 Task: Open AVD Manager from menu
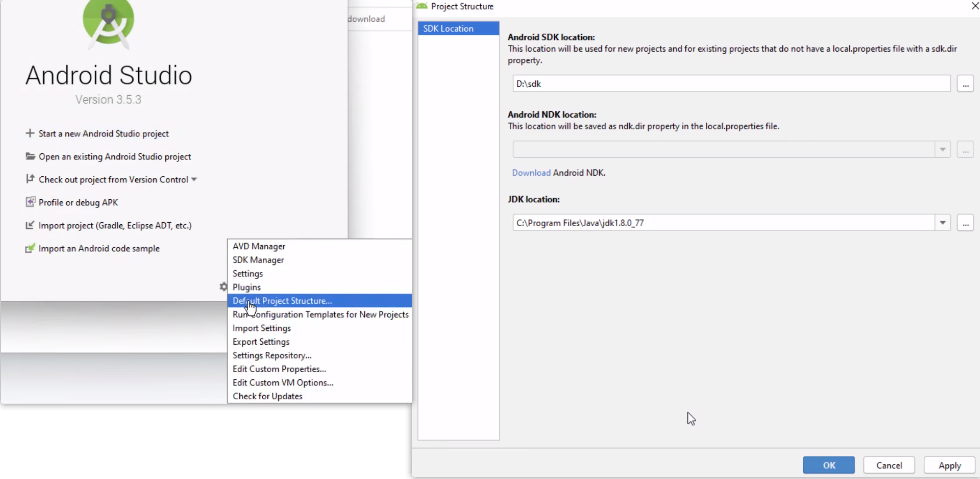point(320,246)
